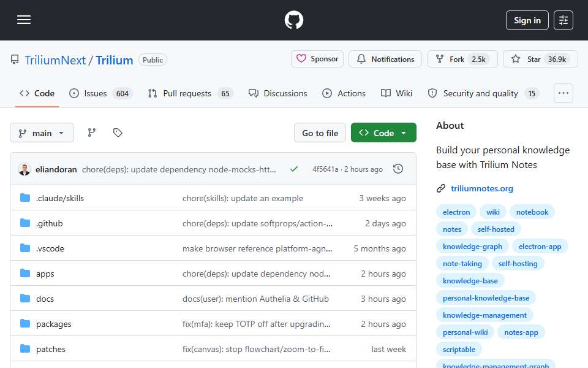The image size is (588, 368).
Task: Open the Pull requests tab
Action: (190, 93)
